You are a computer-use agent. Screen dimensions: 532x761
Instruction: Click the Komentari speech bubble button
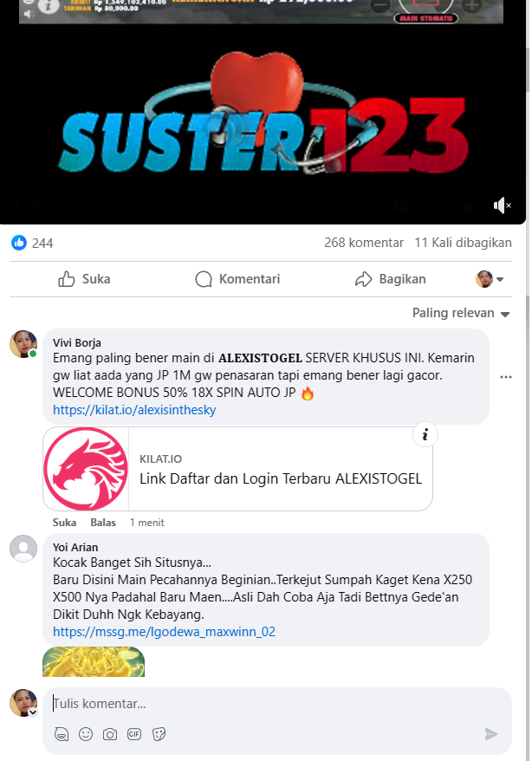tap(237, 279)
